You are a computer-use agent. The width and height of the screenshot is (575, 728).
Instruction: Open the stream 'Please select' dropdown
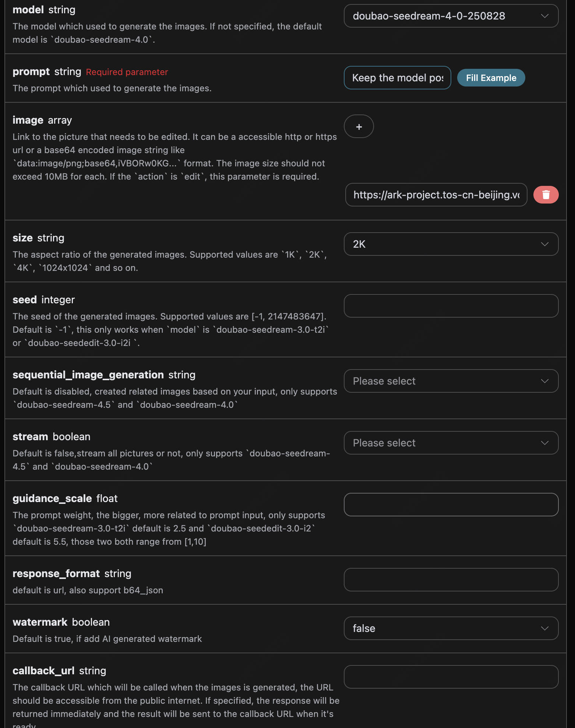(x=442, y=443)
